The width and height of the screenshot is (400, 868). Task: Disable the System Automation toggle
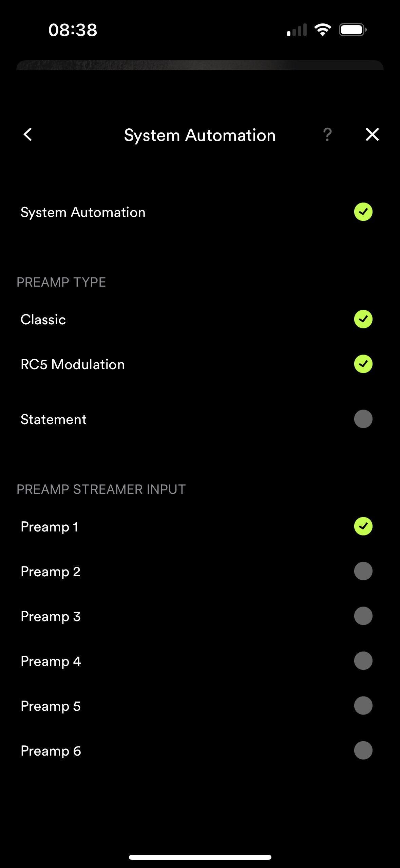(363, 212)
